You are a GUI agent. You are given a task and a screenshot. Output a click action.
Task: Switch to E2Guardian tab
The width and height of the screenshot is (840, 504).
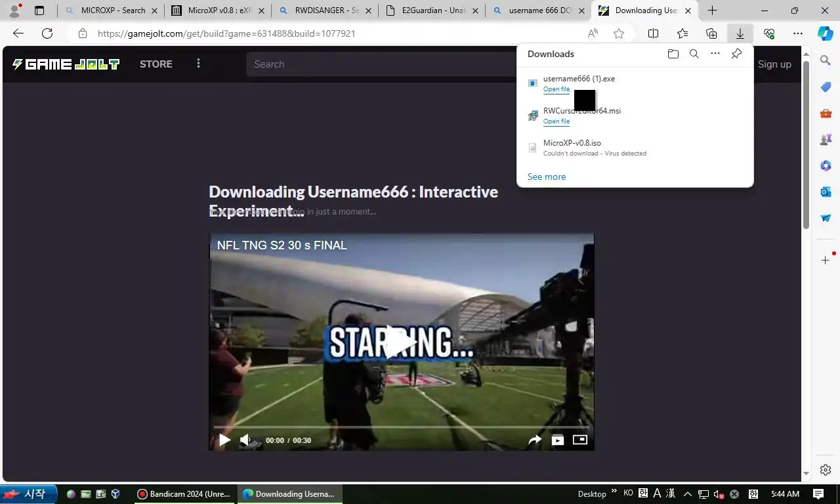point(432,10)
